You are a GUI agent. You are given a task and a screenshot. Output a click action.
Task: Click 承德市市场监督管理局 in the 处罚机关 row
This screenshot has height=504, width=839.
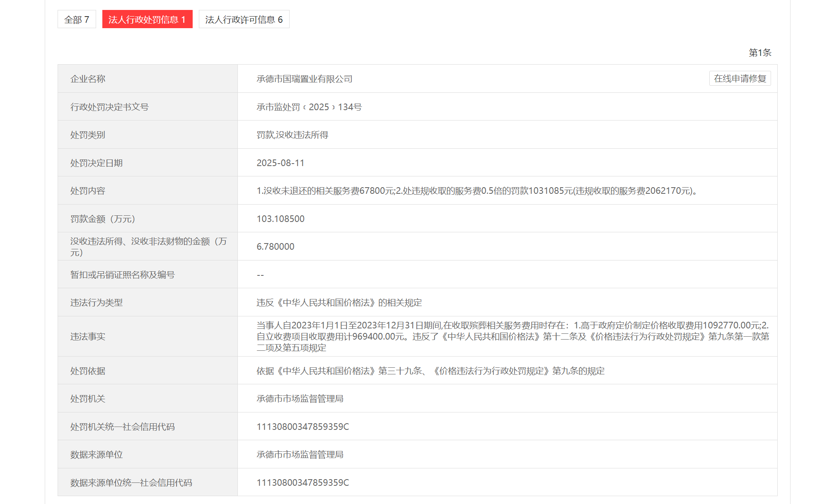(x=300, y=399)
